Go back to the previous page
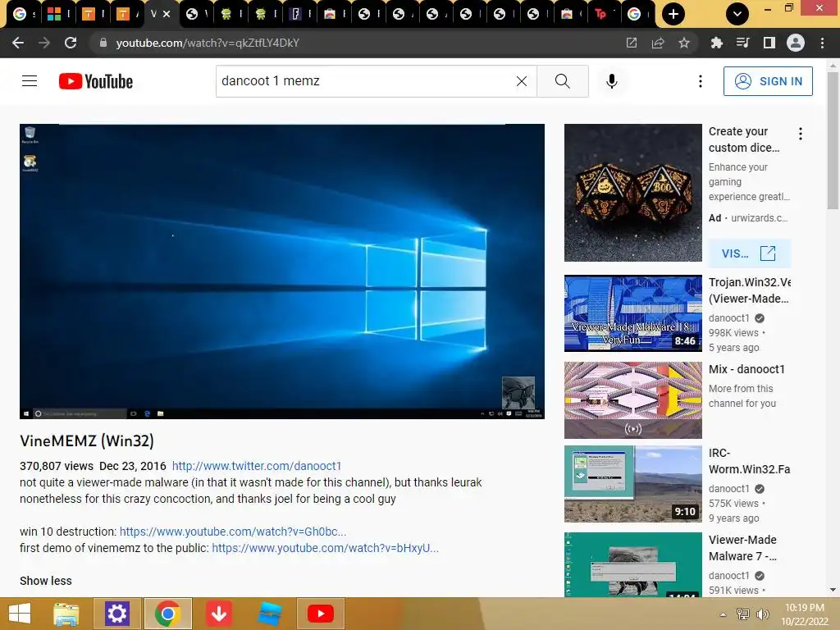Viewport: 840px width, 630px height. (x=18, y=43)
